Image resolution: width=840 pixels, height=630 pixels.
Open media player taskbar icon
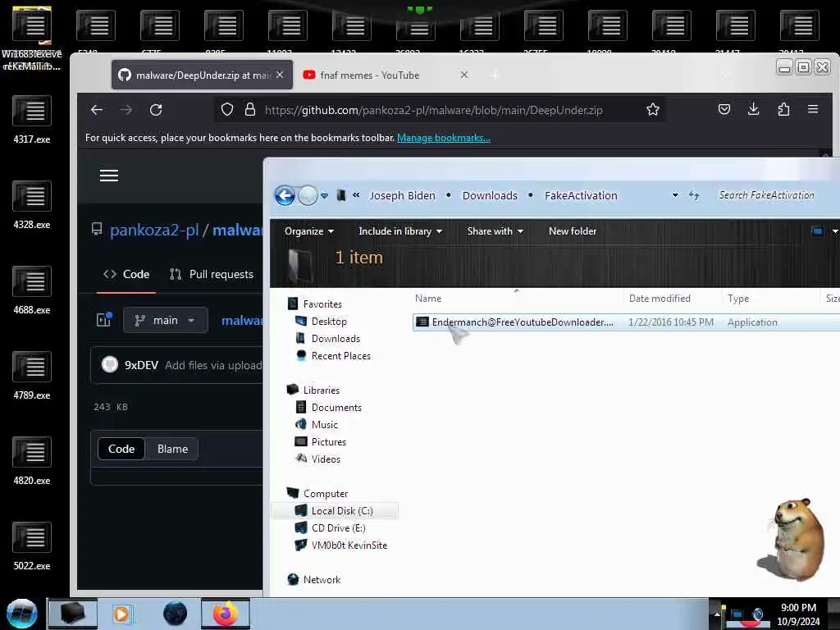click(x=121, y=614)
